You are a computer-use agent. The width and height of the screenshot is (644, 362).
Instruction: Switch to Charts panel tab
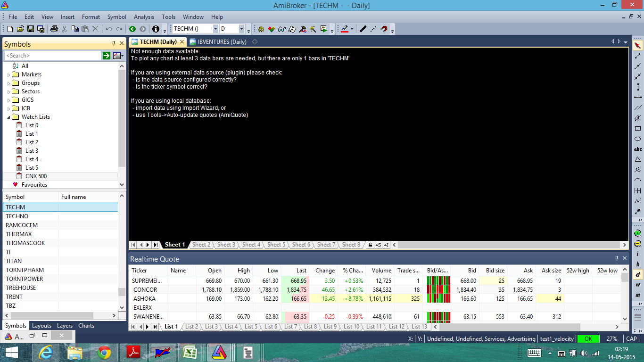coord(86,326)
